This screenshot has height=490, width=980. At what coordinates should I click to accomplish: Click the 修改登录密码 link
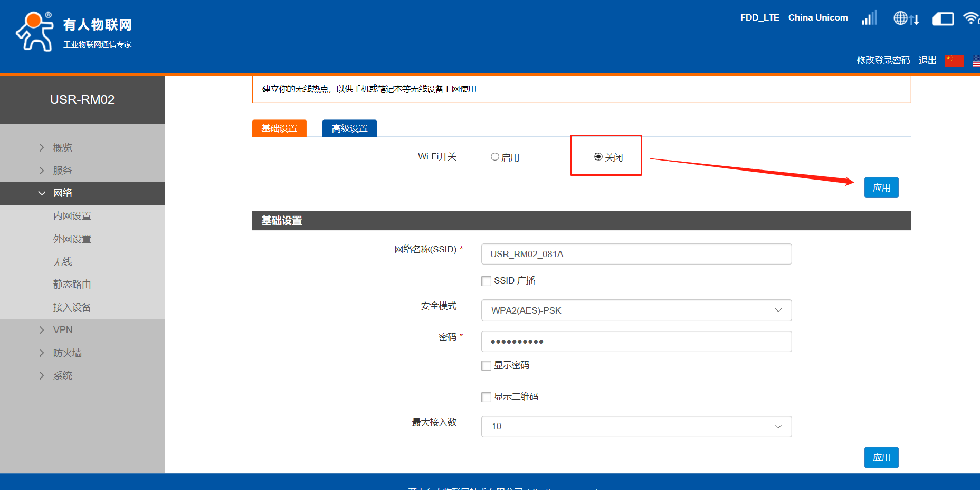pos(883,61)
